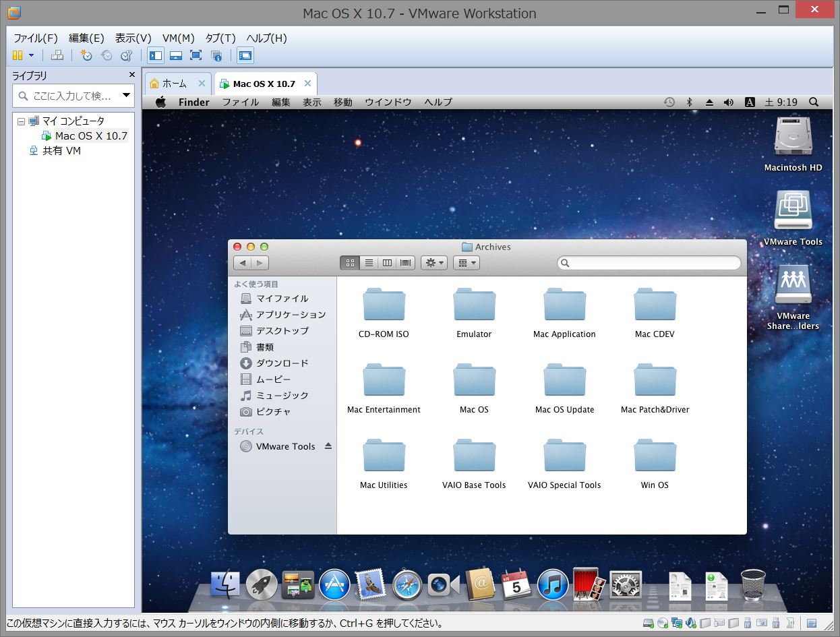840x637 pixels.
Task: Take a snapshot of the virtual machine
Action: 86,55
